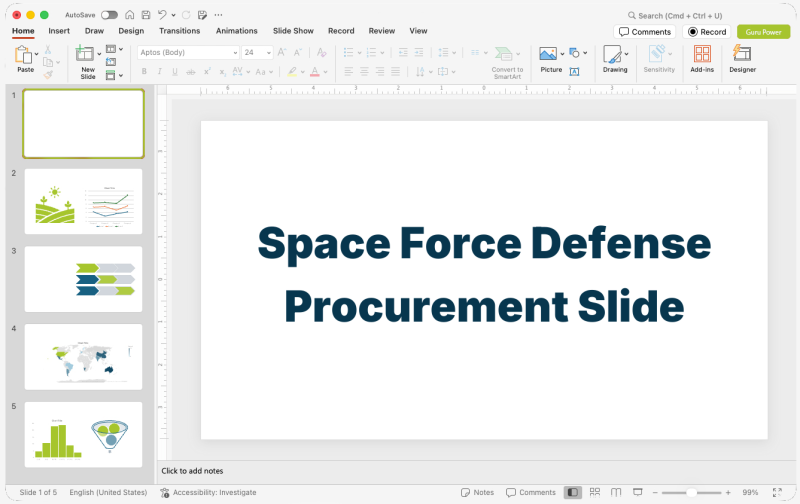The width and height of the screenshot is (800, 504).
Task: Open the Insert tab
Action: pyautogui.click(x=59, y=31)
